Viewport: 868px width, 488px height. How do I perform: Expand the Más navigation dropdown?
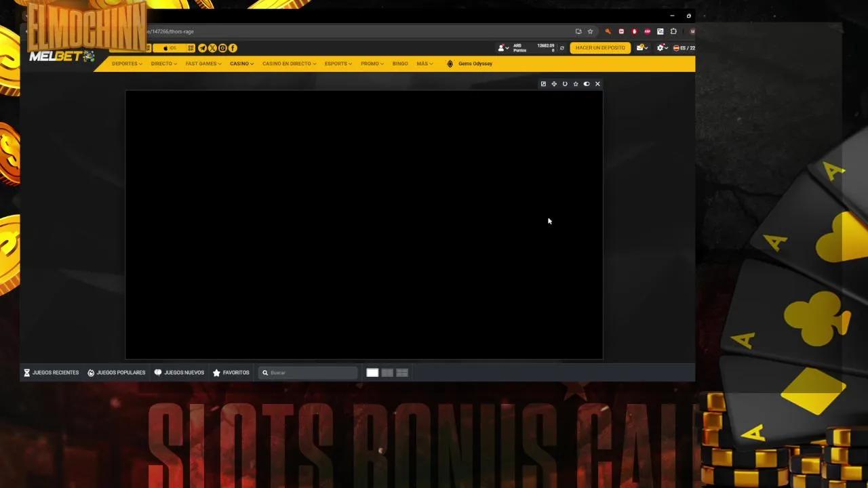(425, 63)
